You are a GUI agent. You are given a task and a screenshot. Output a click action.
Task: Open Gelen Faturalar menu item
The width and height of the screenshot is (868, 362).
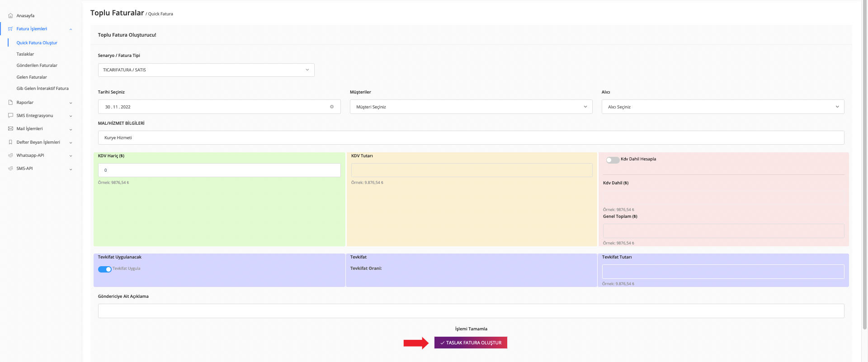point(32,77)
